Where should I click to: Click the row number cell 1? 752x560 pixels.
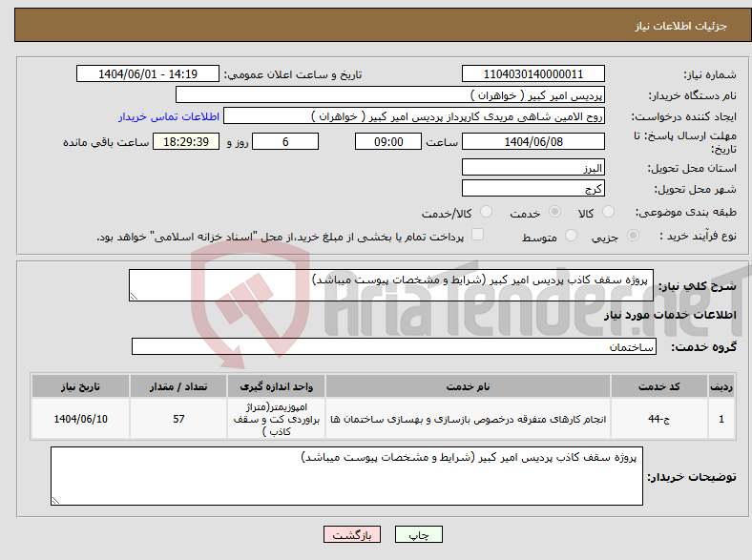(x=721, y=419)
